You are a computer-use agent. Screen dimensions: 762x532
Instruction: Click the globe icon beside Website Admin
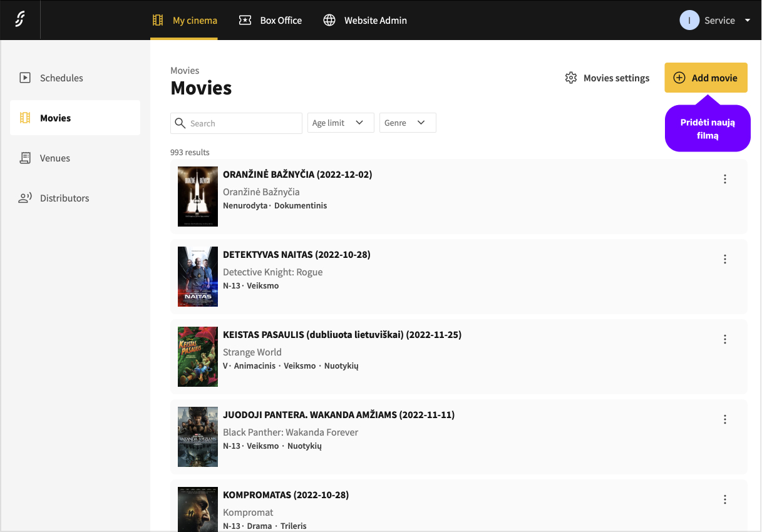329,20
